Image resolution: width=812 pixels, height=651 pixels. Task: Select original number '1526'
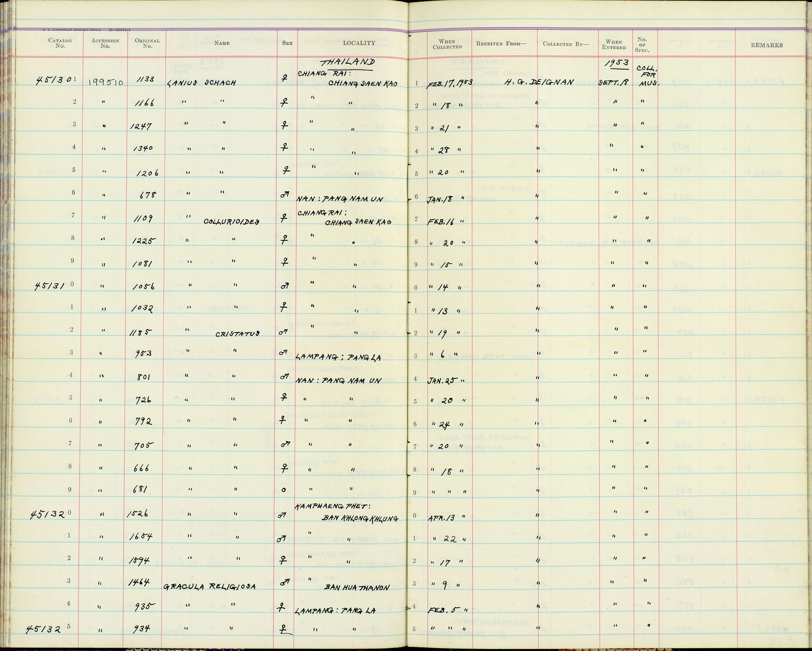point(138,514)
